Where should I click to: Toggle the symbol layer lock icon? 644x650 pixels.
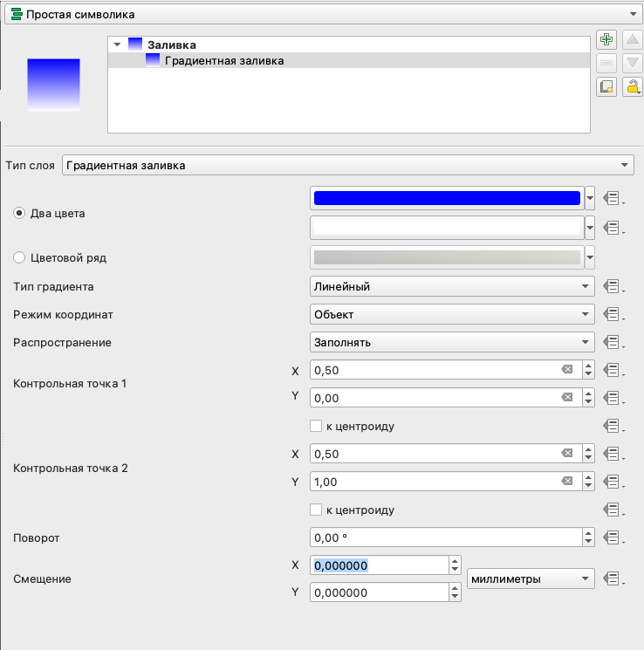[x=632, y=86]
